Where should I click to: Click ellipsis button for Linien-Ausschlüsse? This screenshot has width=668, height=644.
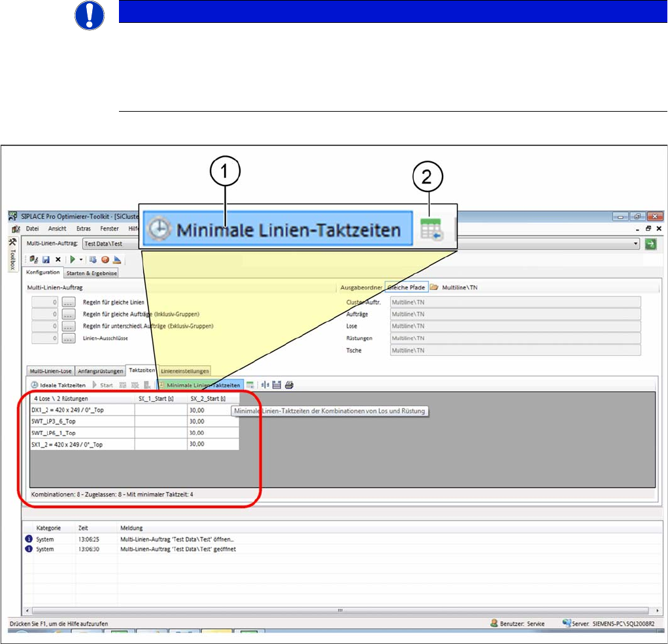coord(68,338)
